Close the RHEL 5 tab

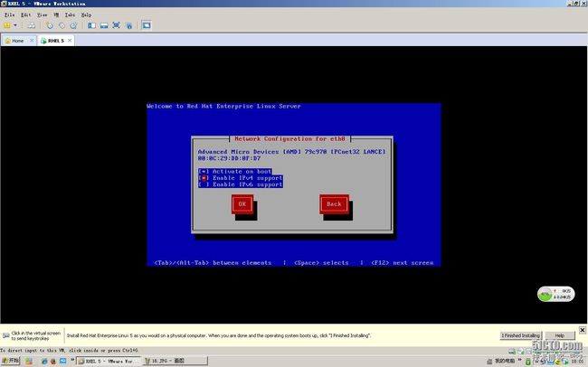point(70,40)
